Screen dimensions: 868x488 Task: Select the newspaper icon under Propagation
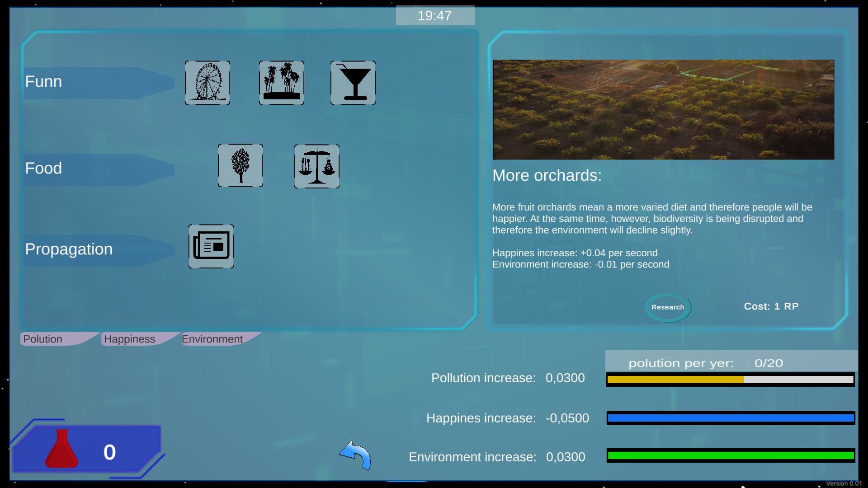tap(211, 247)
